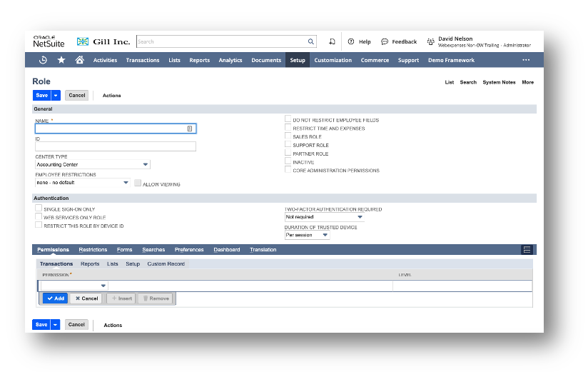The image size is (588, 372).
Task: Click the top Cancel button
Action: (x=77, y=96)
